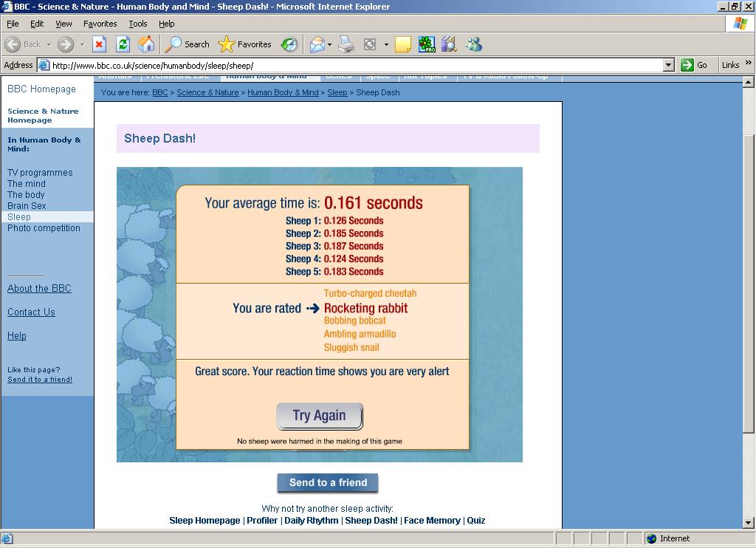
Task: Expand Links toolbar chevron
Action: pyautogui.click(x=749, y=62)
